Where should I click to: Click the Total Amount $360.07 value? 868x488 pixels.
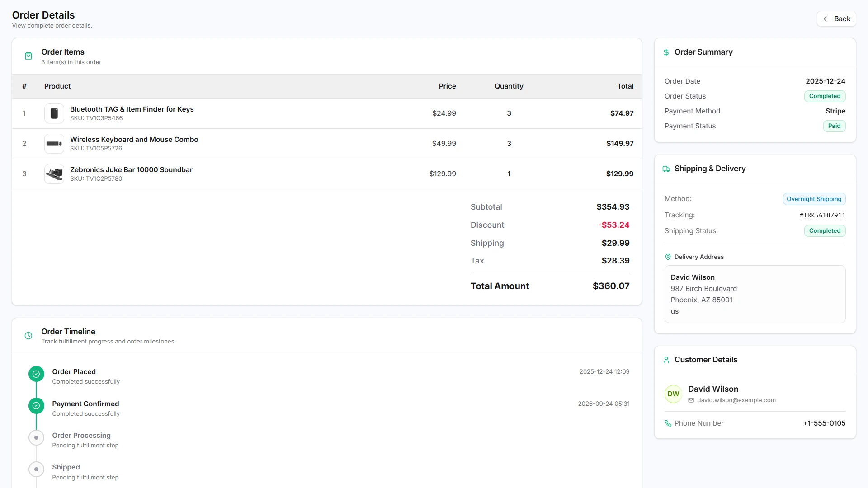click(611, 286)
